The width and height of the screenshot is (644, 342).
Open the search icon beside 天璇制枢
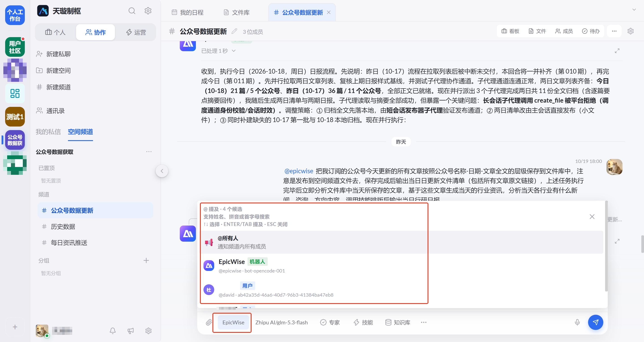pos(132,11)
